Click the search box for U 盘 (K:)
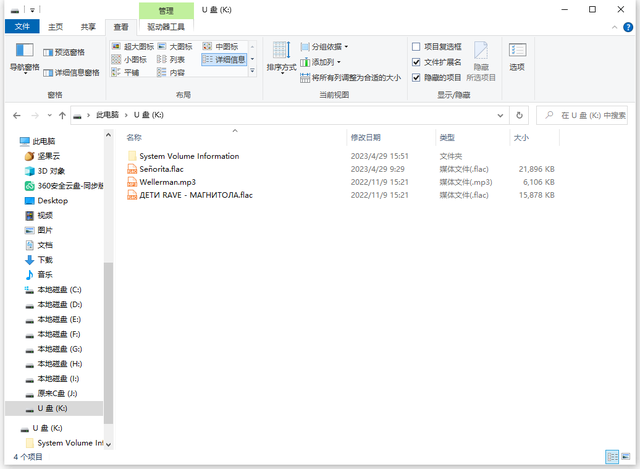The width and height of the screenshot is (640, 469). tap(585, 115)
